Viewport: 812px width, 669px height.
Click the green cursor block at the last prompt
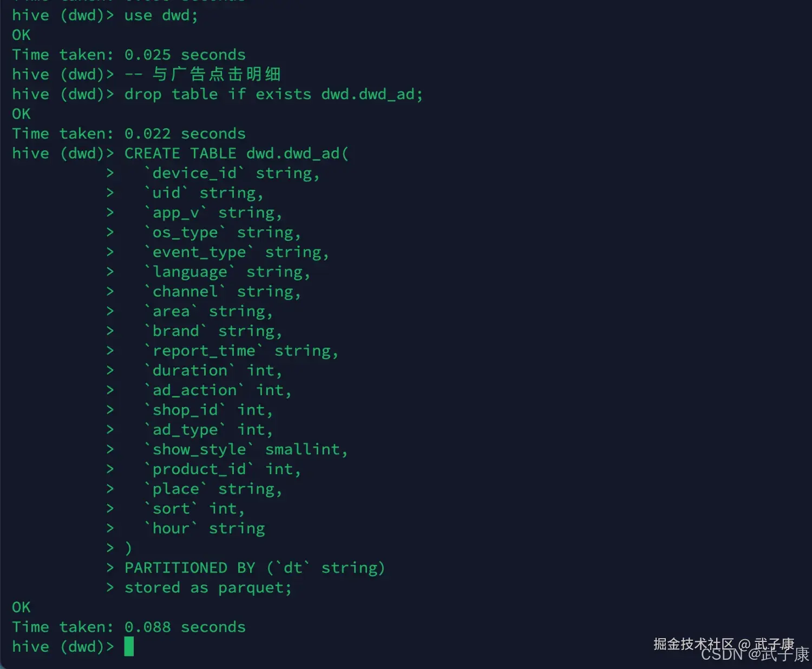coord(129,646)
